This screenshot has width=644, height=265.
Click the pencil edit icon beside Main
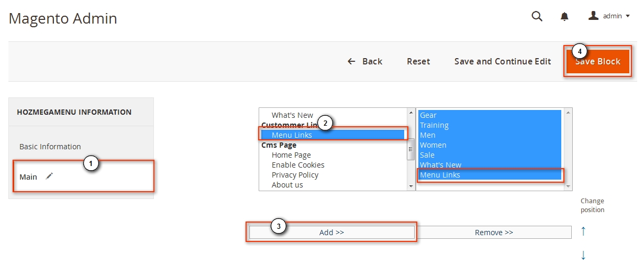click(x=49, y=176)
